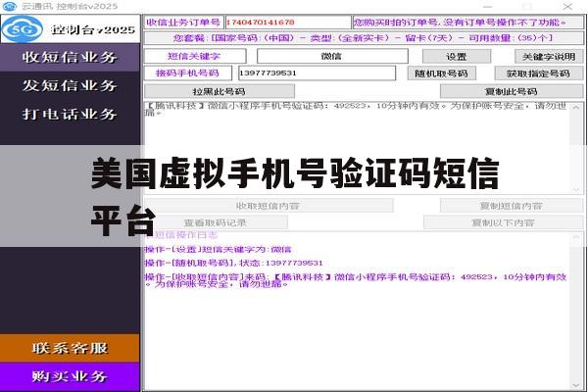Minimize the 控制台 window
The image size is (588, 392).
[x=487, y=7]
